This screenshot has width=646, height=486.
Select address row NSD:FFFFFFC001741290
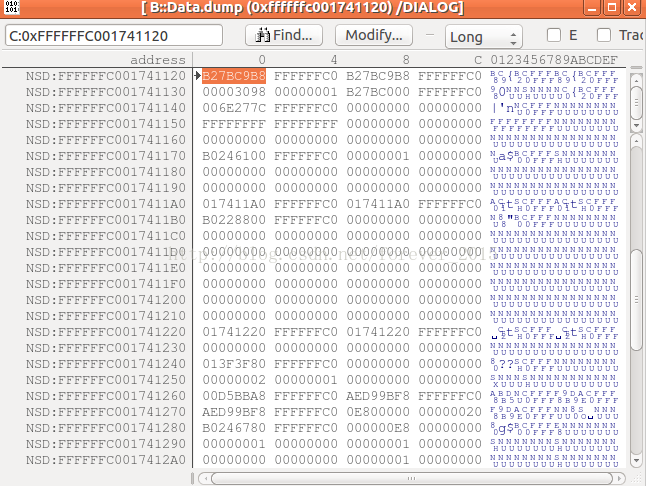click(x=106, y=444)
